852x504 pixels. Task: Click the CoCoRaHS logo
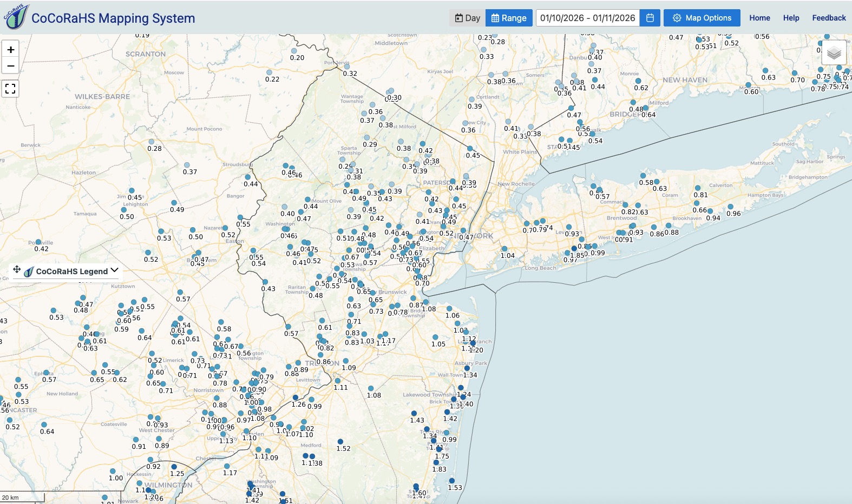click(x=15, y=17)
